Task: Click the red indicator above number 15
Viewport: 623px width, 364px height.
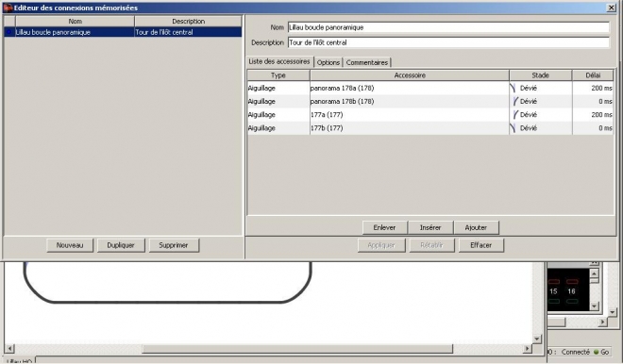Action: click(x=554, y=282)
